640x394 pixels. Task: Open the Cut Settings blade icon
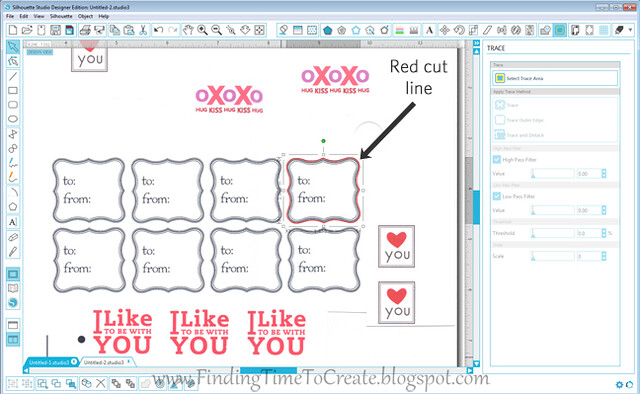(x=619, y=30)
